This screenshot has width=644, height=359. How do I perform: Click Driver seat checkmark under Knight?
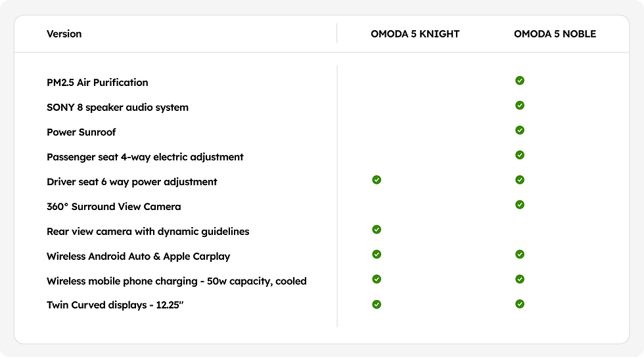tap(377, 180)
